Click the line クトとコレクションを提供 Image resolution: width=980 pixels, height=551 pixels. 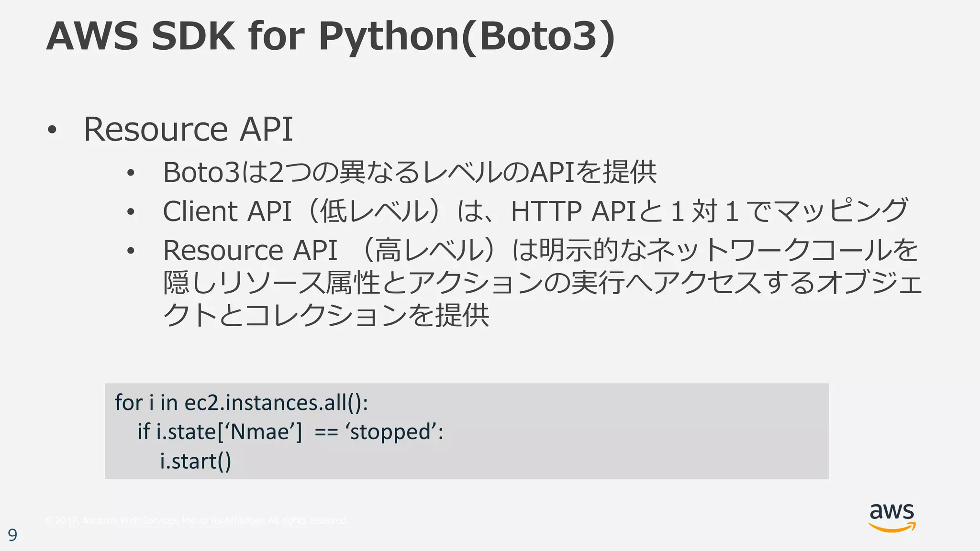point(325,315)
